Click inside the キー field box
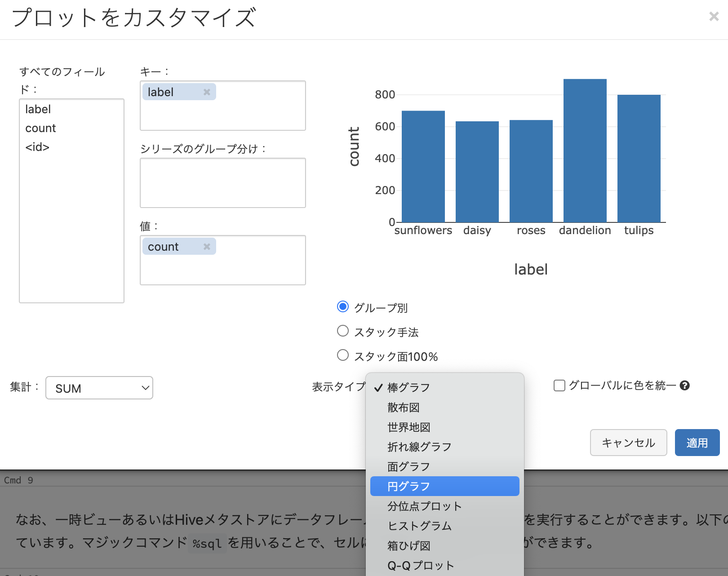The image size is (728, 576). click(x=223, y=106)
